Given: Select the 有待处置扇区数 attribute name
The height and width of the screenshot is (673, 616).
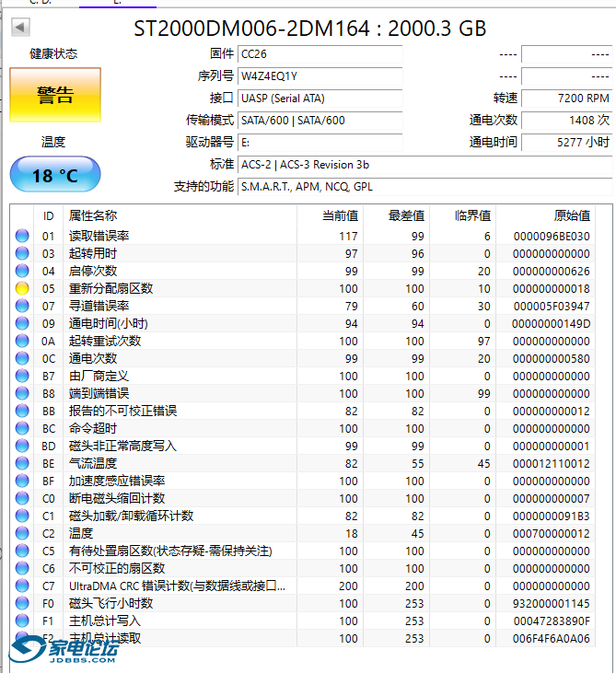Looking at the screenshot, I should click(x=170, y=551).
